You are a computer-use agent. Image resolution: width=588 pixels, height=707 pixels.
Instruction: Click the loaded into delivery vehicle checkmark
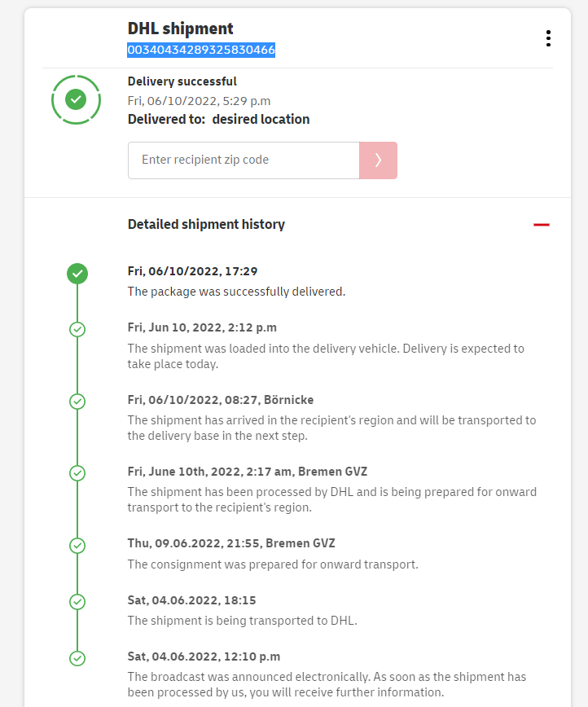pyautogui.click(x=77, y=329)
